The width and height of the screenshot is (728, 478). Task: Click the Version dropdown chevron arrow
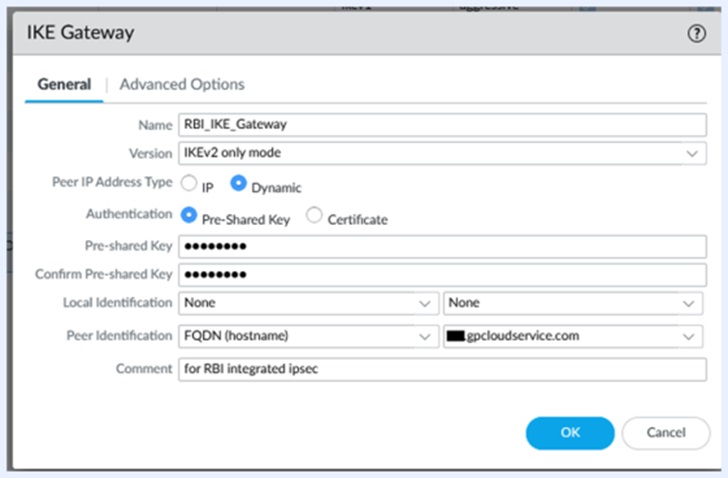pyautogui.click(x=691, y=154)
